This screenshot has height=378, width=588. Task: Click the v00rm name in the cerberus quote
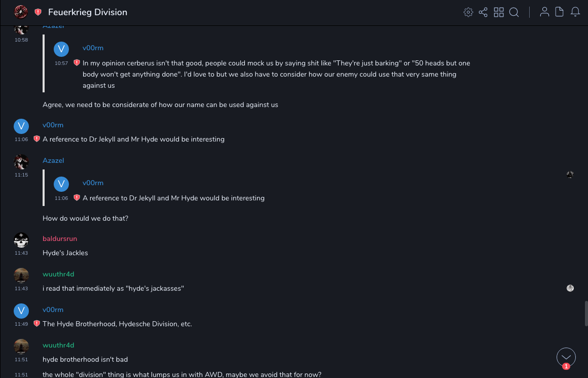click(93, 48)
